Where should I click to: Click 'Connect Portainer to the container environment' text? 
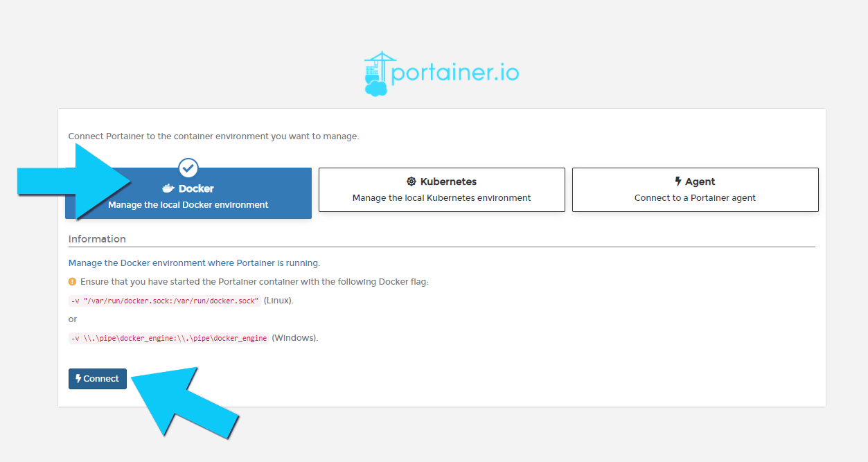coord(213,136)
